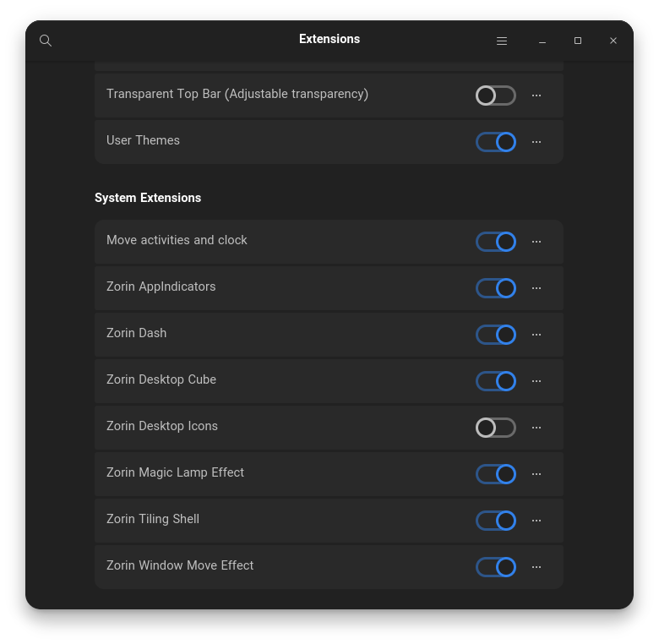Disable Zorin Desktop Cube toggle
The width and height of the screenshot is (659, 644).
tap(496, 381)
